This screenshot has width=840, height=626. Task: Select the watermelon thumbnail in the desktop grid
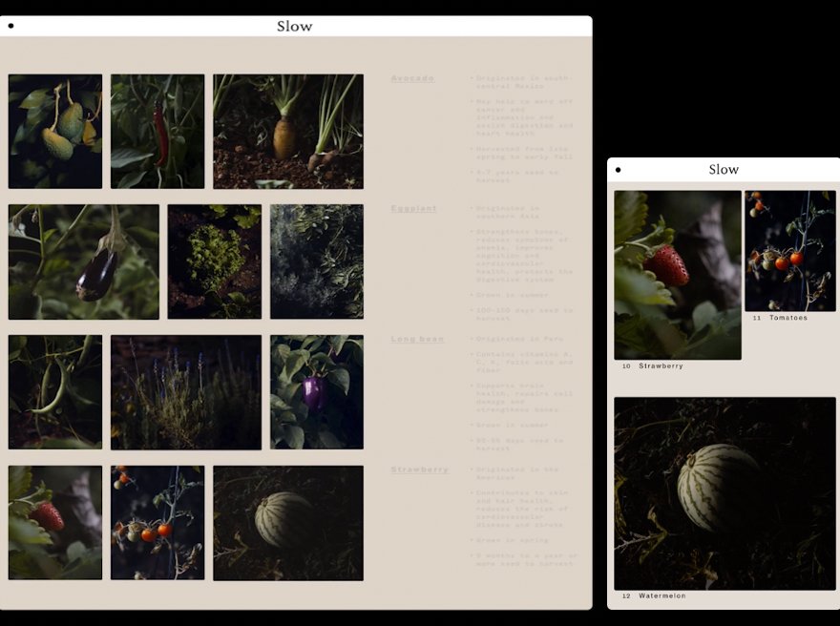coord(288,523)
